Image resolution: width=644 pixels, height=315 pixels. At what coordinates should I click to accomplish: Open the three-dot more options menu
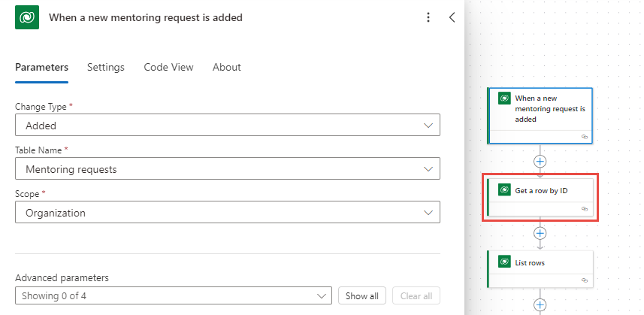pyautogui.click(x=428, y=17)
